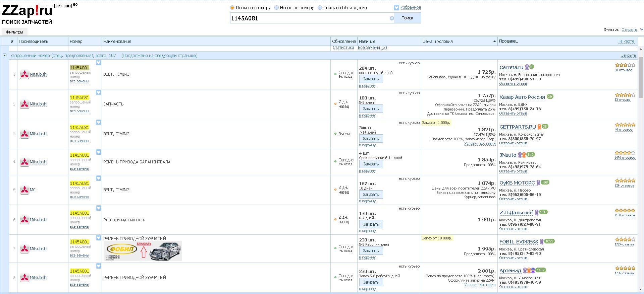This screenshot has width=644, height=294.
Task: Select the 'Новые по номеру' radio button
Action: (277, 8)
